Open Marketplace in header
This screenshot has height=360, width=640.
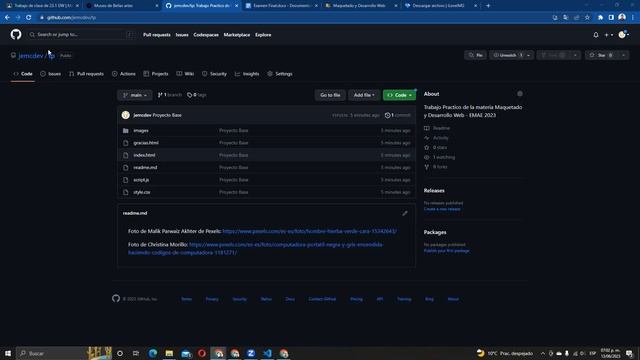tap(237, 35)
